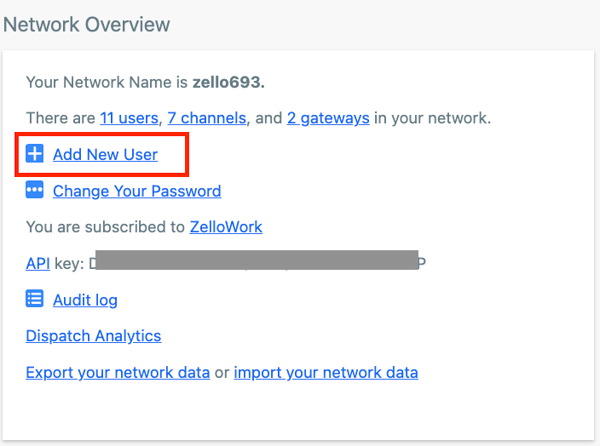Click the blue plus icon beside Add New User
The width and height of the screenshot is (600, 446).
[34, 154]
